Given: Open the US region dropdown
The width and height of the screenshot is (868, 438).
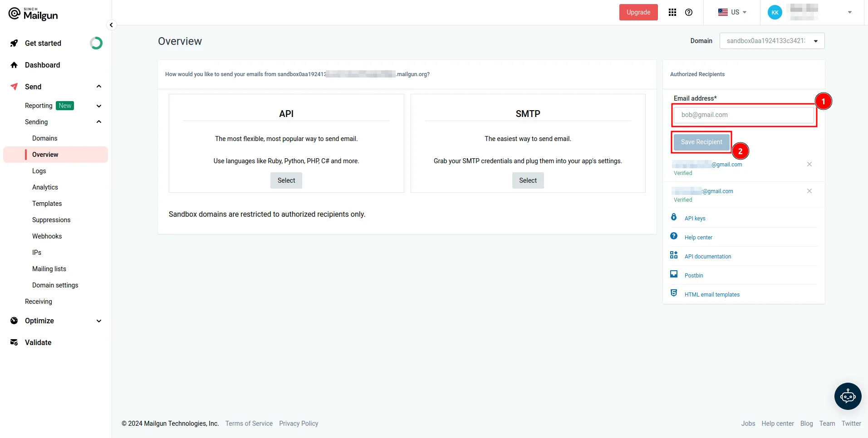Looking at the screenshot, I should pyautogui.click(x=732, y=12).
